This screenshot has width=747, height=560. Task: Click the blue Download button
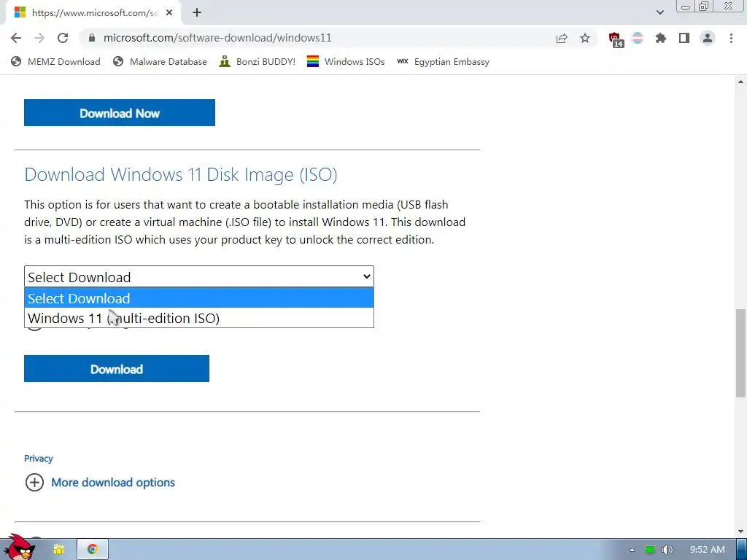[117, 368]
